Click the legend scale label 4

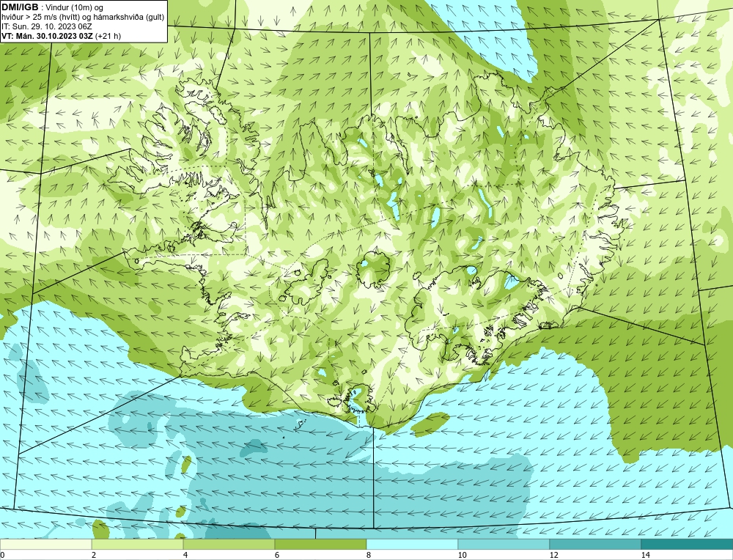pyautogui.click(x=185, y=555)
